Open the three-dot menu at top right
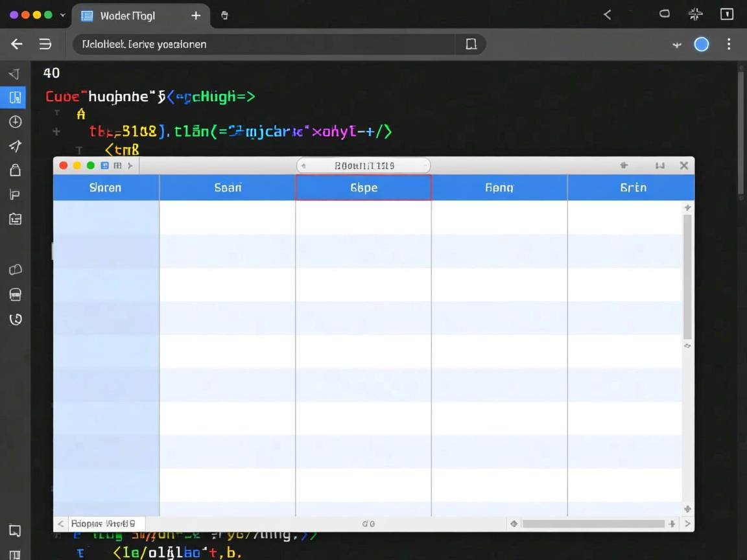 (x=729, y=44)
